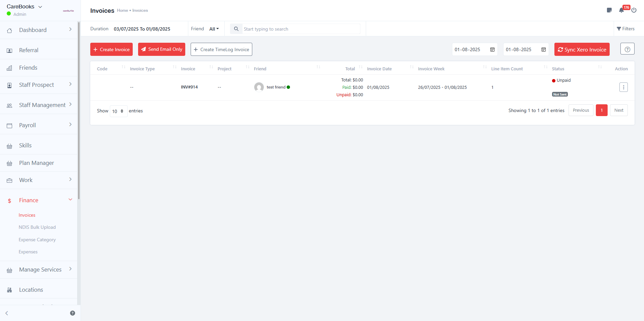Expand the Dashboard menu chevron

70,29
